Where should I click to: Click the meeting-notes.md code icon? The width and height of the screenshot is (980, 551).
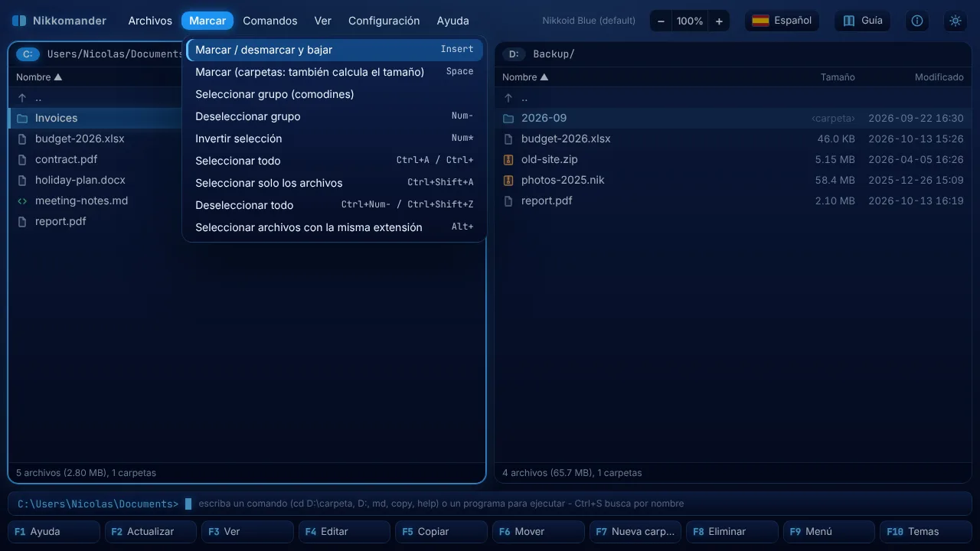pos(22,201)
